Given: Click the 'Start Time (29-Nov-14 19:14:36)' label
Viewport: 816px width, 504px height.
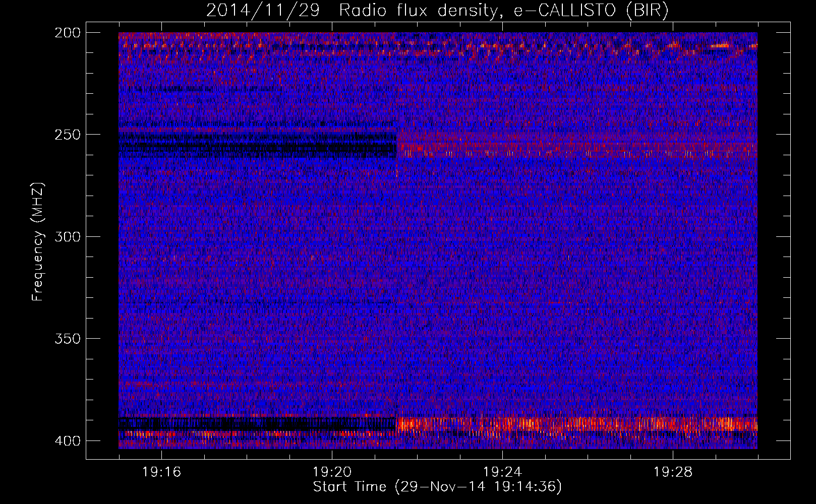Looking at the screenshot, I should tap(437, 487).
